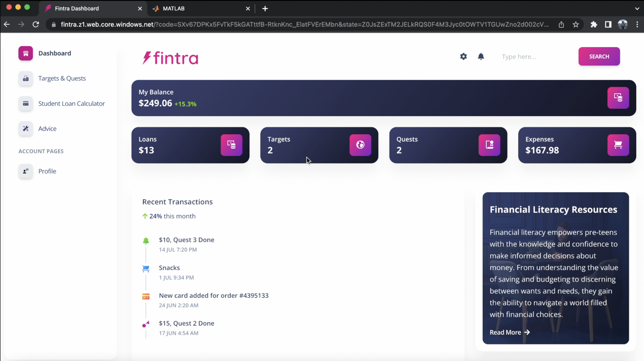Switch to the MATLAB browser tab
Viewport: 644px width, 361px height.
click(x=174, y=8)
